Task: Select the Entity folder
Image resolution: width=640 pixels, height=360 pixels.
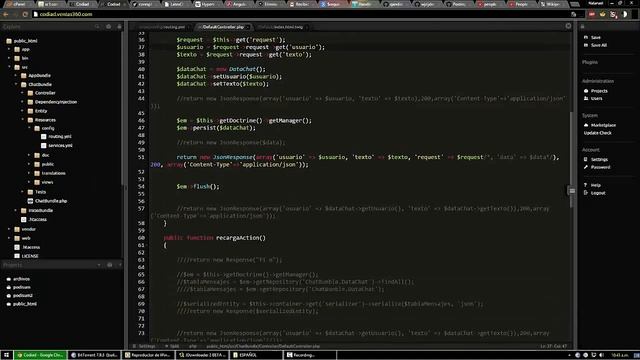Action: click(x=41, y=111)
